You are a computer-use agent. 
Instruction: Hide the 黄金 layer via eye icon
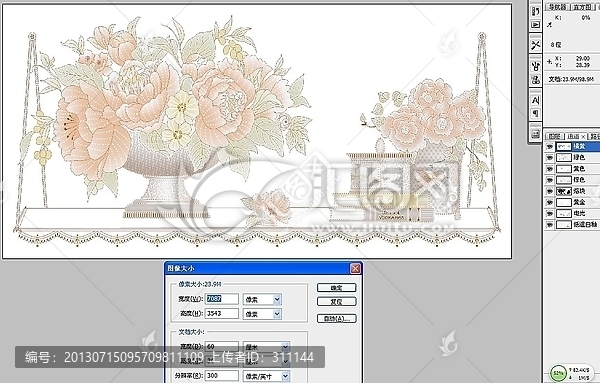tap(549, 202)
